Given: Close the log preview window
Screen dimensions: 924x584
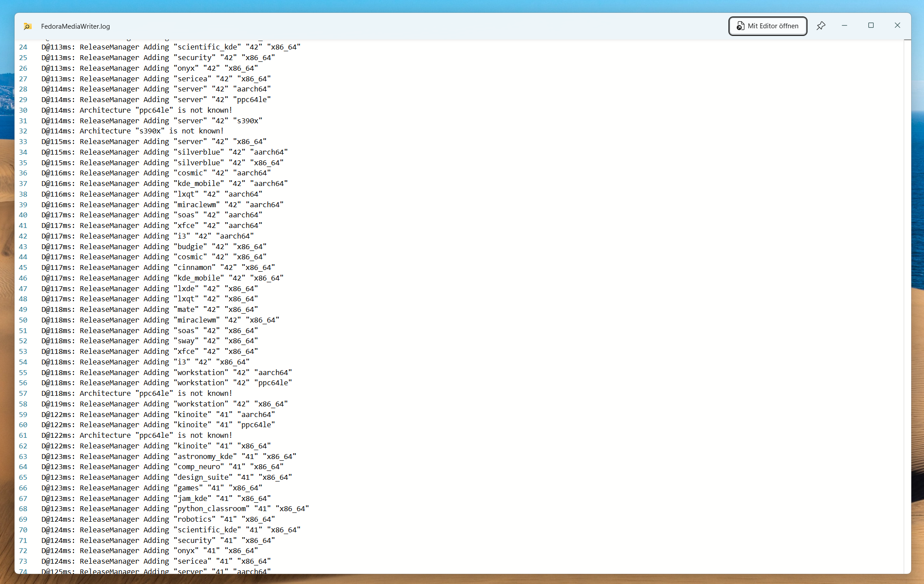Looking at the screenshot, I should [897, 26].
